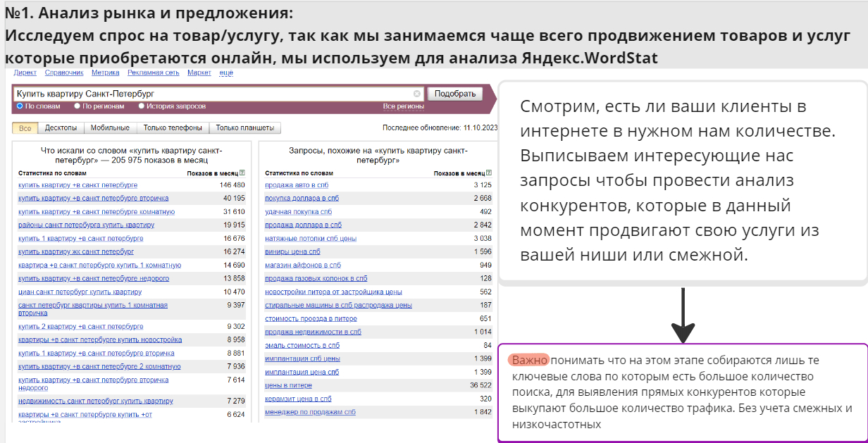Open 'купить квартиру +в санкт петербурге 2 комнатную'

(99, 366)
